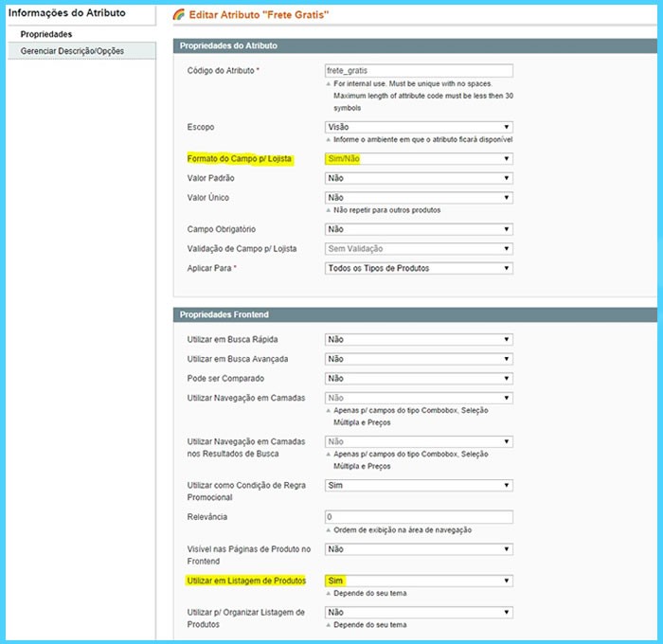
Task: Switch to Gerenciar Descrição/Opções tab
Action: (x=81, y=51)
